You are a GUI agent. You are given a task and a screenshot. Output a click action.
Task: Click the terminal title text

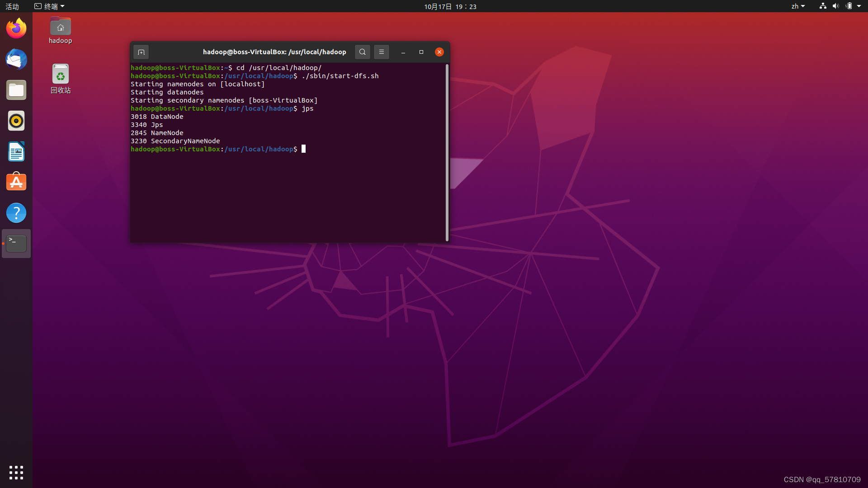click(274, 52)
